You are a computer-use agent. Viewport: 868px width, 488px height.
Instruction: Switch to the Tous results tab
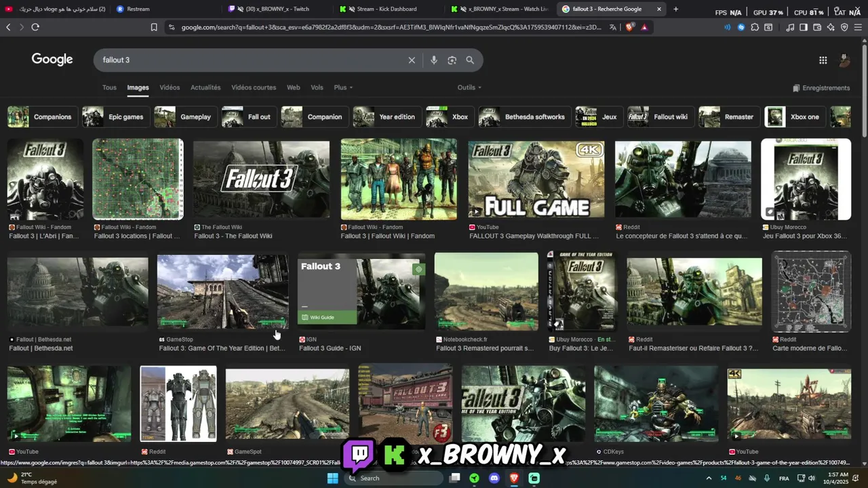[109, 87]
